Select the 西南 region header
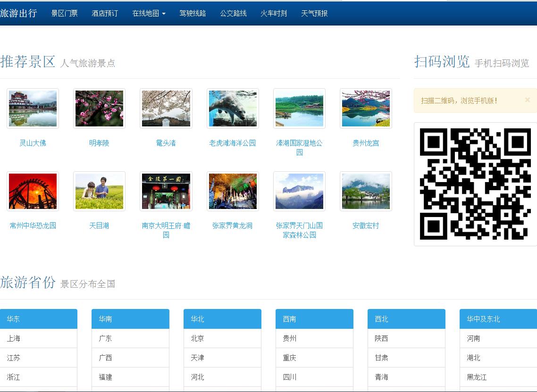This screenshot has height=392, width=537. [314, 319]
